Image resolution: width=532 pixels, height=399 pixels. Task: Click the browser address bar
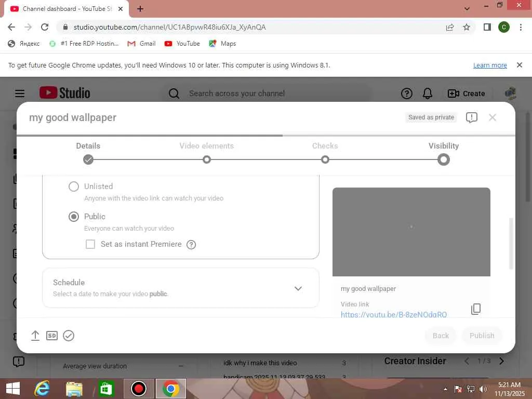251,27
